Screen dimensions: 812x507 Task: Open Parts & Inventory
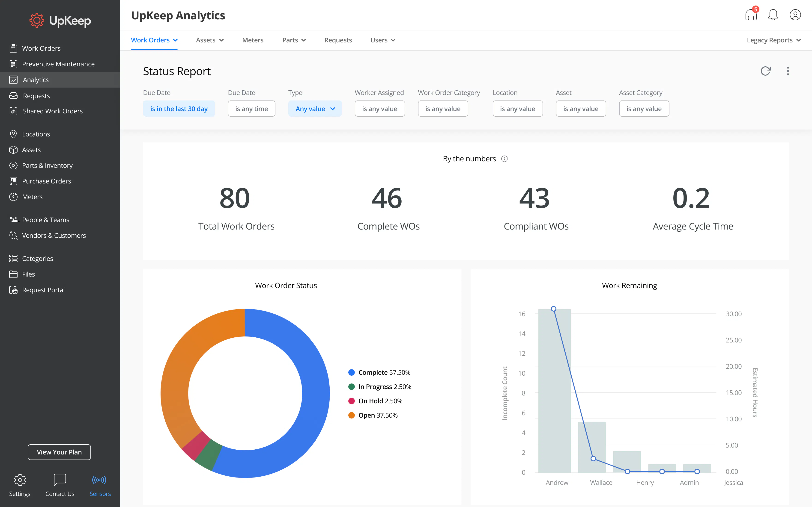pos(47,165)
